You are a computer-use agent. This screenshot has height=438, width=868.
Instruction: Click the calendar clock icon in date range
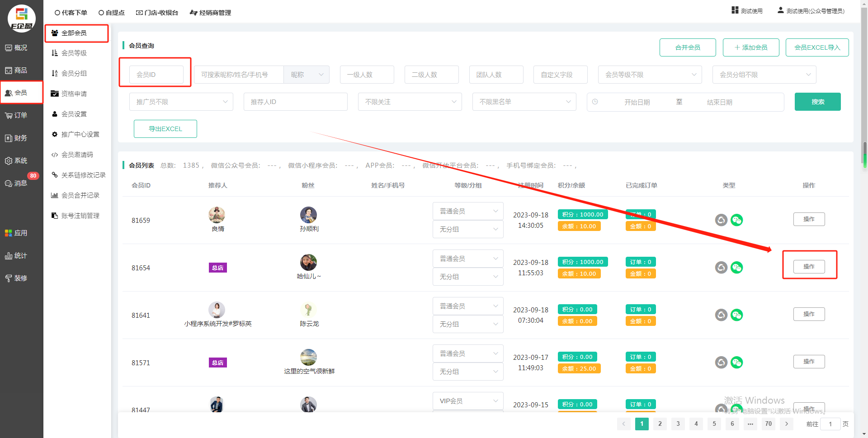click(x=595, y=102)
